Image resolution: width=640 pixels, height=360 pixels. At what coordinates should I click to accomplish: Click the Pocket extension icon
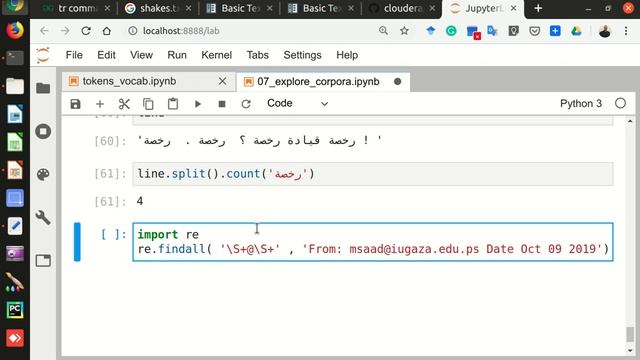tap(535, 31)
